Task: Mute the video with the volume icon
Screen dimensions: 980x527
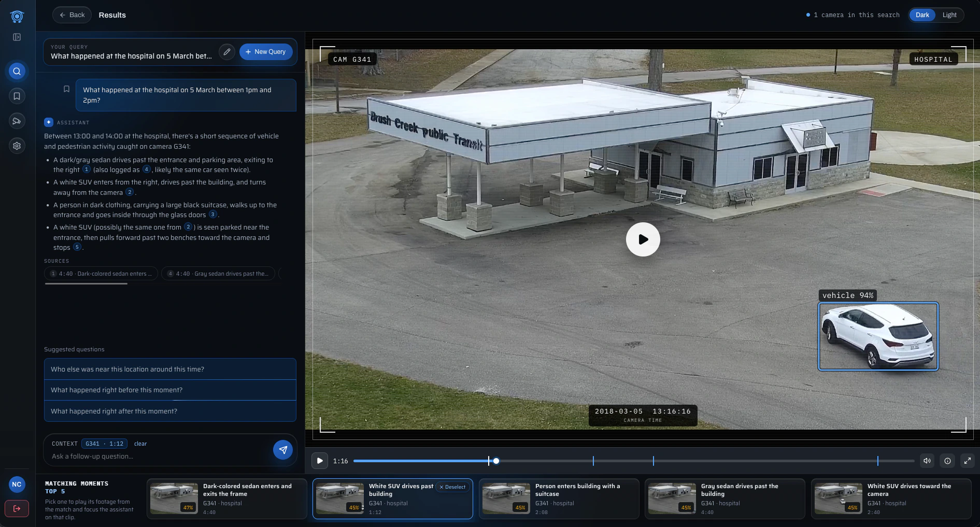Action: [927, 461]
